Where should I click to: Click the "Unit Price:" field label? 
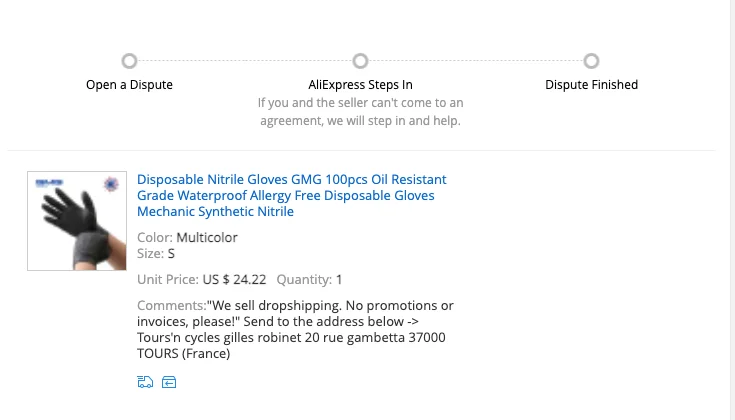point(167,280)
